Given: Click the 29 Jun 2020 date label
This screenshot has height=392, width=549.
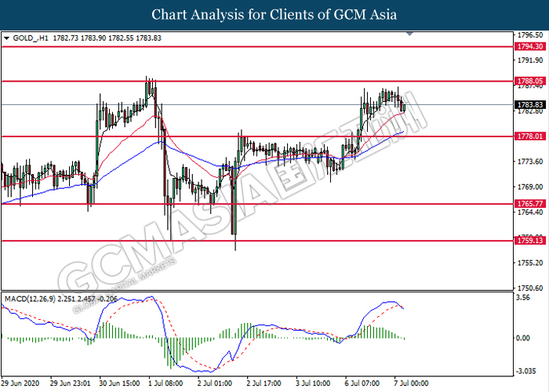Looking at the screenshot, I should click(x=21, y=385).
